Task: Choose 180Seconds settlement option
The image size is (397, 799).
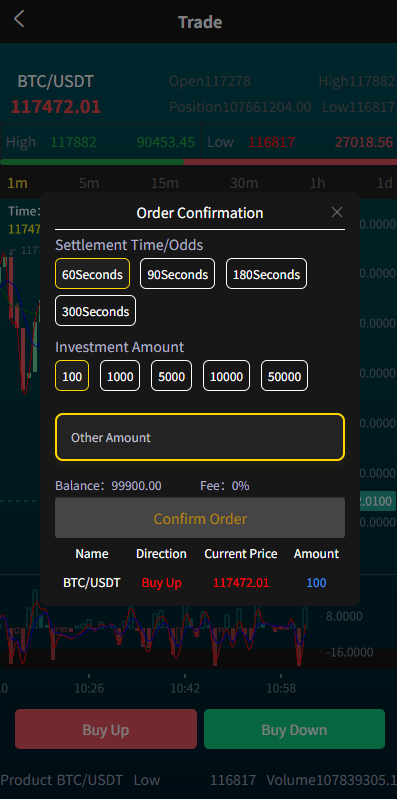Action: coord(267,274)
